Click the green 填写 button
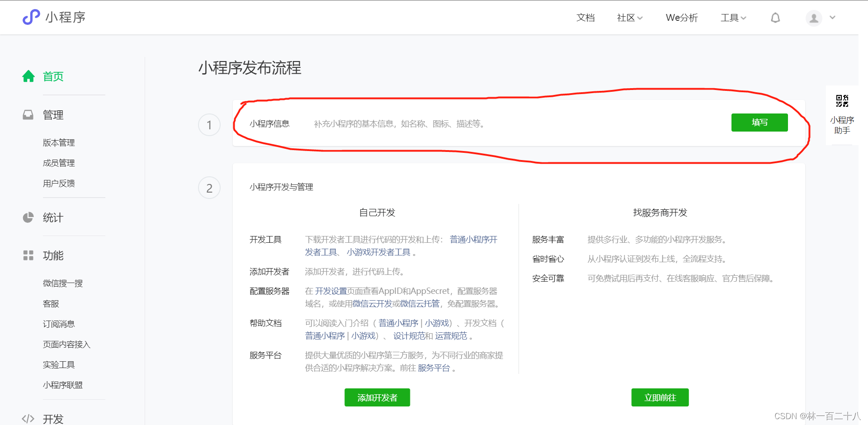 (759, 123)
